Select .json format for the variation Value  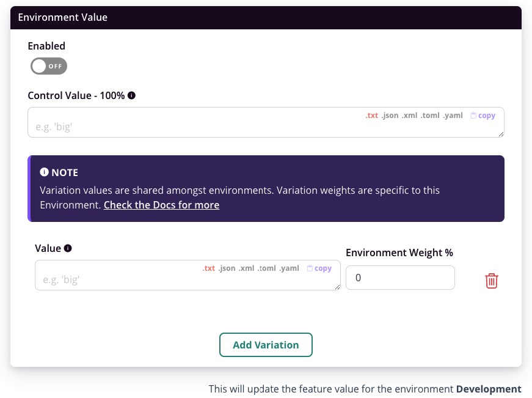point(226,268)
